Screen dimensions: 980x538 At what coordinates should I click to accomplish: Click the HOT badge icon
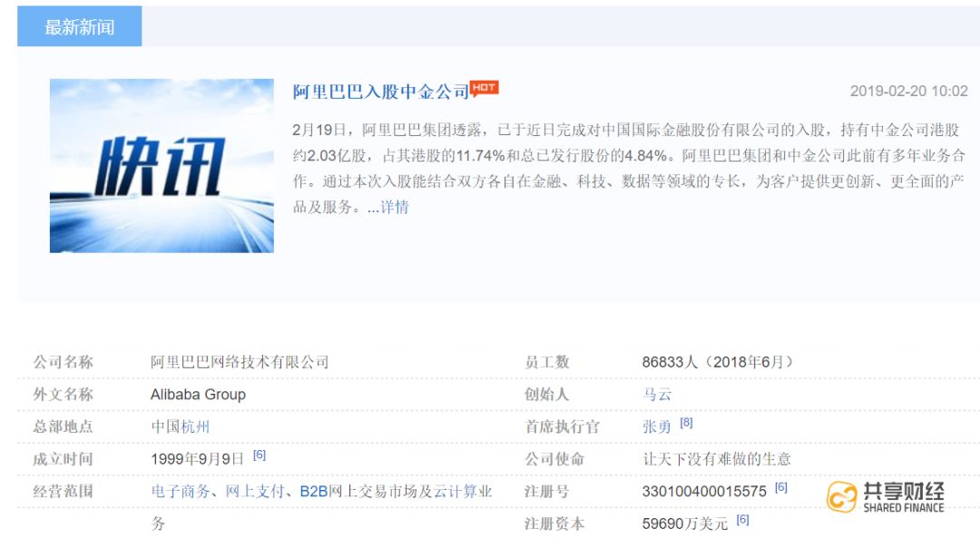(x=485, y=88)
